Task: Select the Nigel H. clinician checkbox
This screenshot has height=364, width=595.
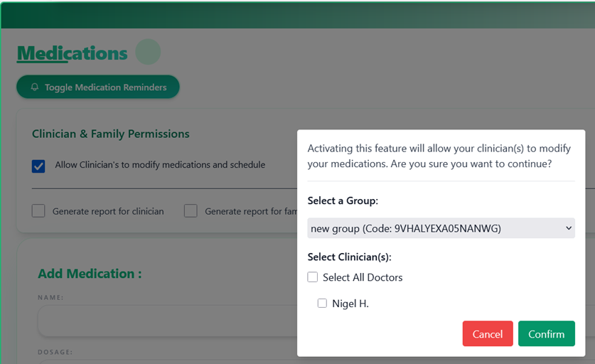Action: point(322,304)
